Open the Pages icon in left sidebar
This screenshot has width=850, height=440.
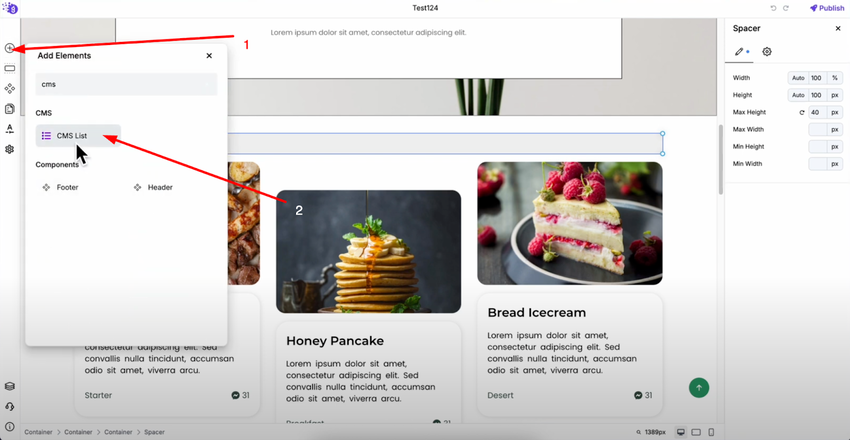tap(9, 109)
